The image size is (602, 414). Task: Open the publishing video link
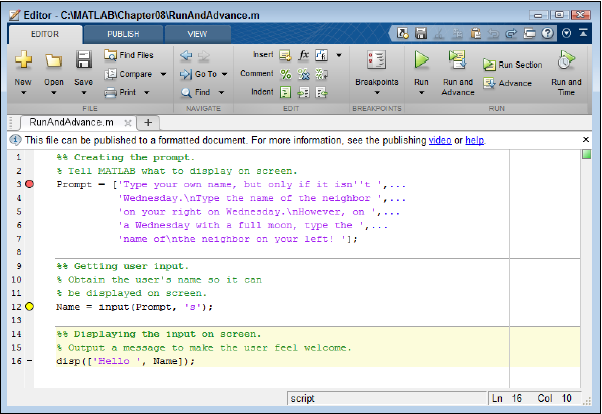(440, 140)
